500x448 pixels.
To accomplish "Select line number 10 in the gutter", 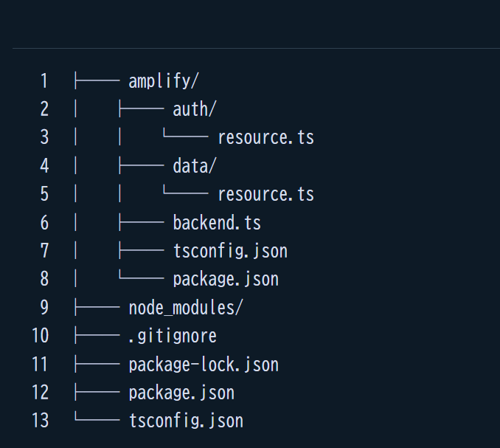I will click(41, 336).
